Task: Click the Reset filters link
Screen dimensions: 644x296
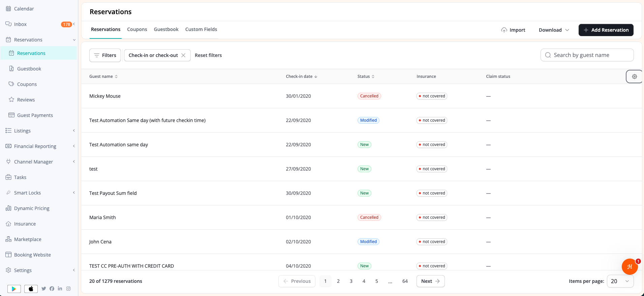Action: coord(208,55)
